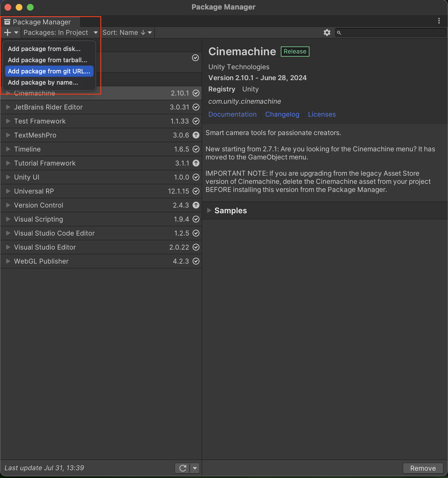The height and width of the screenshot is (478, 448).
Task: Expand Tutorial Framework package versions
Action: 8,163
